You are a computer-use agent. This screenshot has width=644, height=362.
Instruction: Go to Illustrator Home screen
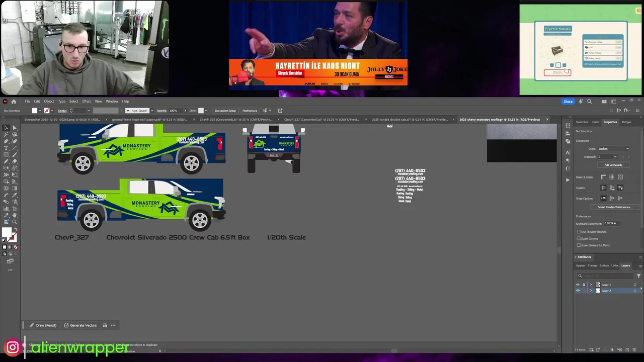[x=14, y=101]
